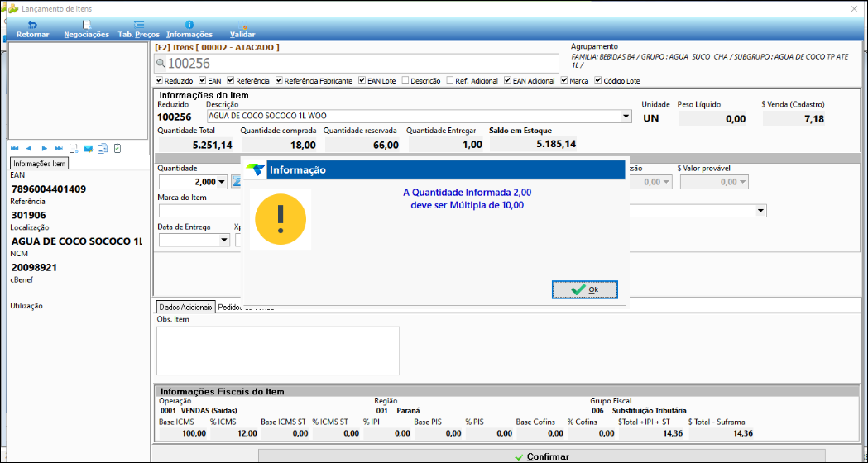The image size is (868, 463).
Task: Toggle the EAN Lote checkbox
Action: tap(362, 80)
